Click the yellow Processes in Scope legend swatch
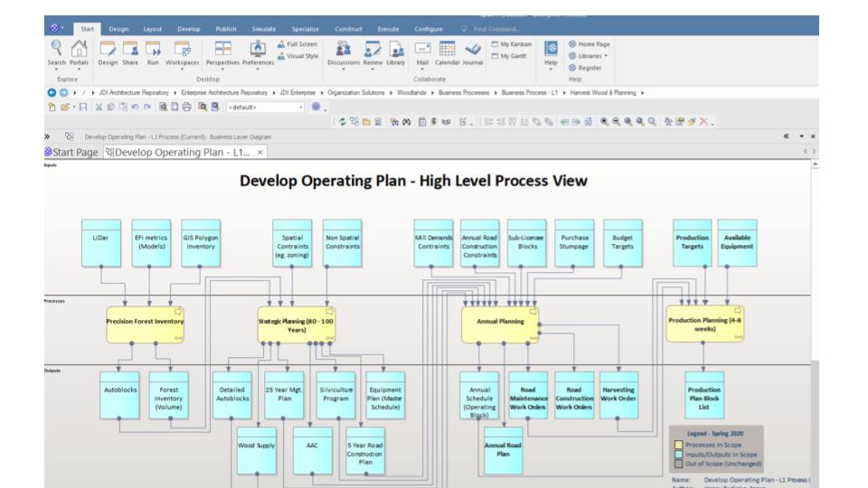Screen dimensions: 868x488 tap(678, 445)
